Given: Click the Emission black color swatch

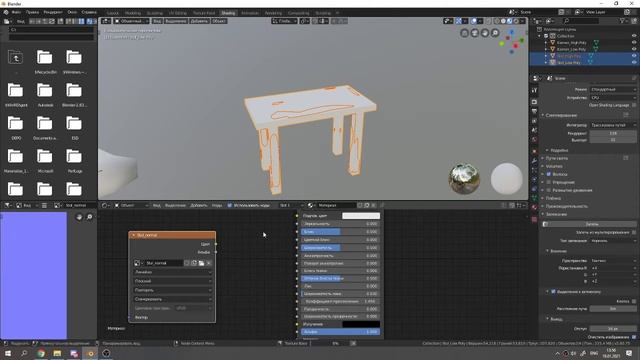Looking at the screenshot, I should [361, 324].
